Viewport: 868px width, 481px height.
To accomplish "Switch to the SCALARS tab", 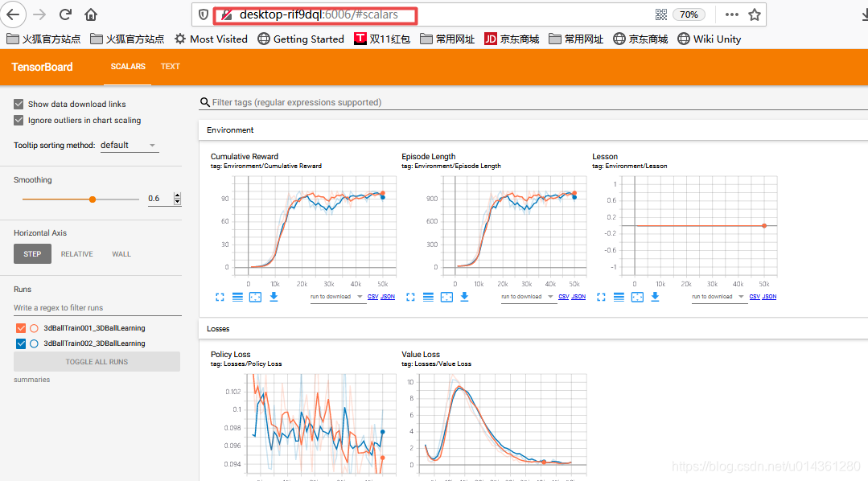I will point(128,67).
